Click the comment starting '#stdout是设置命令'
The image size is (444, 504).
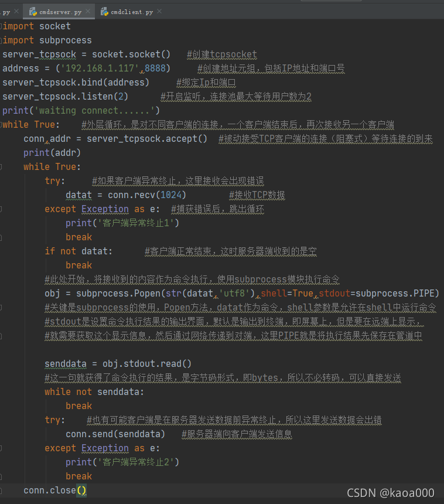click(234, 322)
